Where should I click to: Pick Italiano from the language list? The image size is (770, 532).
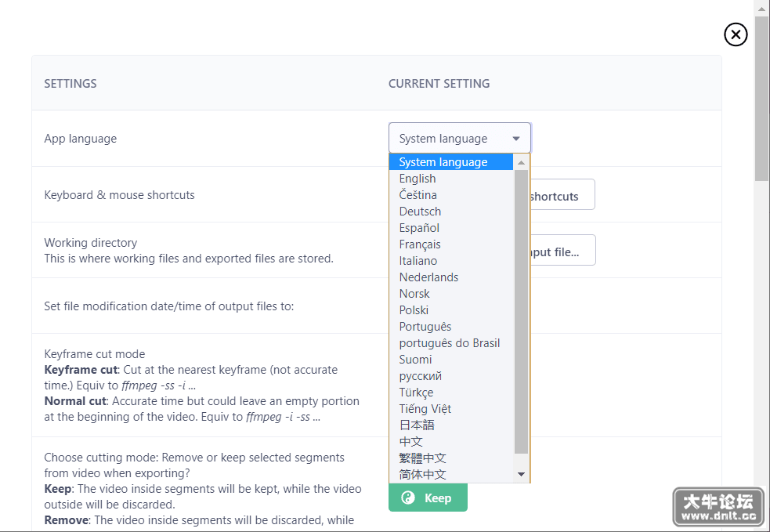coord(451,261)
